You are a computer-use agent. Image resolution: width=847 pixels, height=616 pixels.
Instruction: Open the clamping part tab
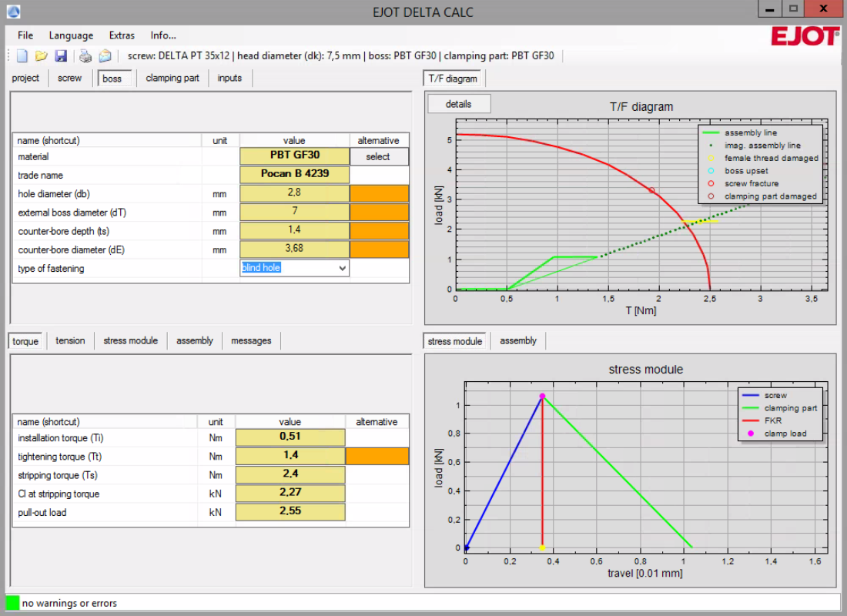[172, 78]
